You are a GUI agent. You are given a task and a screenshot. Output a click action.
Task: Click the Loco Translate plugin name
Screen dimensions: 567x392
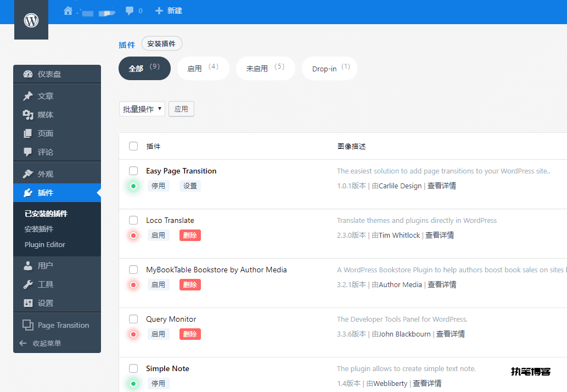(170, 220)
